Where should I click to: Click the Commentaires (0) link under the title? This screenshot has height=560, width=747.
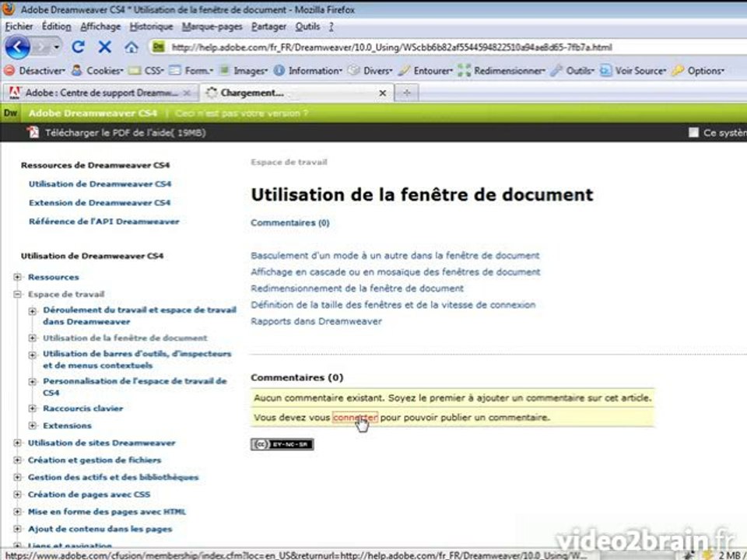click(290, 222)
